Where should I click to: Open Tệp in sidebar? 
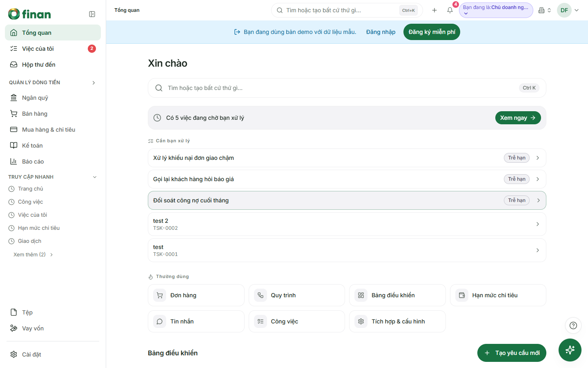point(53,312)
